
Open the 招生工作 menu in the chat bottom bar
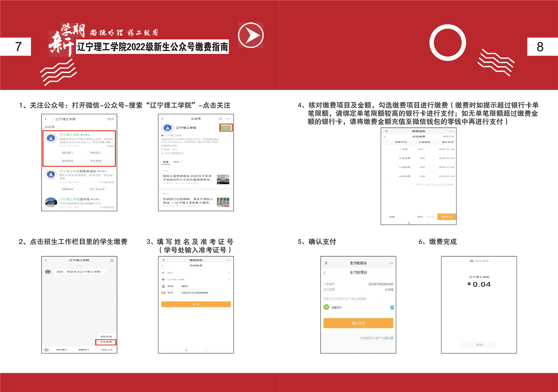[x=107, y=350]
